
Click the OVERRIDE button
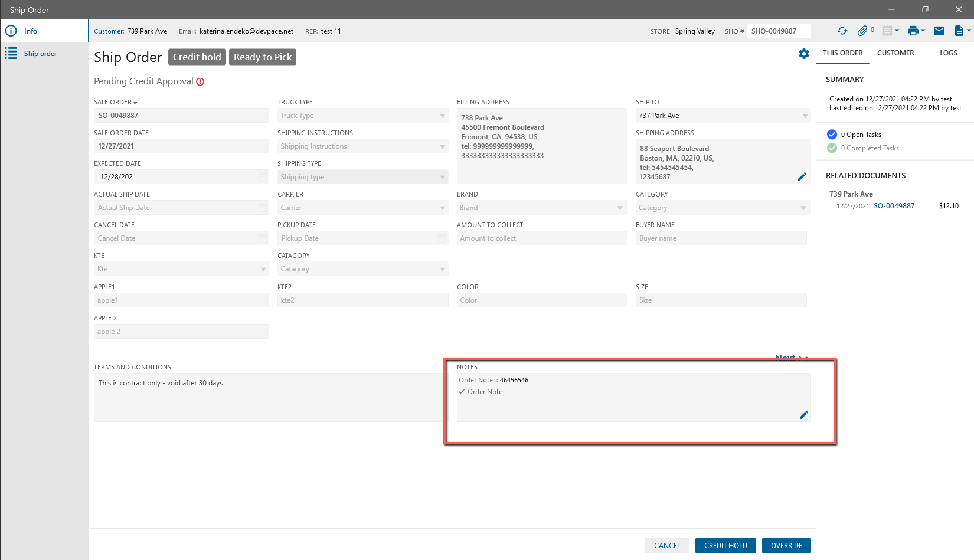(x=786, y=546)
